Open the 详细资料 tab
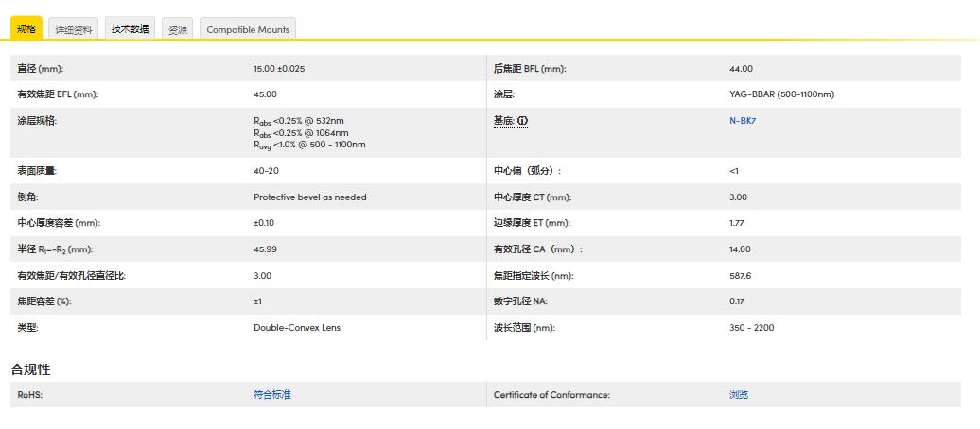Image resolution: width=980 pixels, height=429 pixels. tap(74, 29)
